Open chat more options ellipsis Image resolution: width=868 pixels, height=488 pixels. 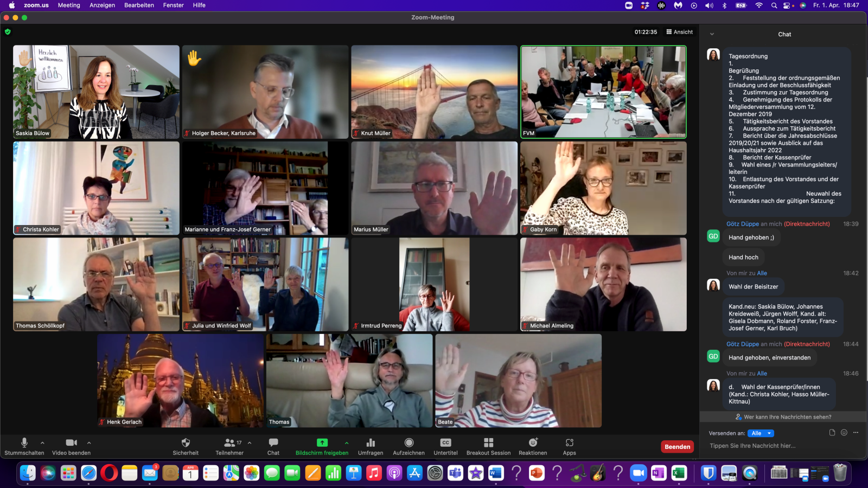pos(856,433)
